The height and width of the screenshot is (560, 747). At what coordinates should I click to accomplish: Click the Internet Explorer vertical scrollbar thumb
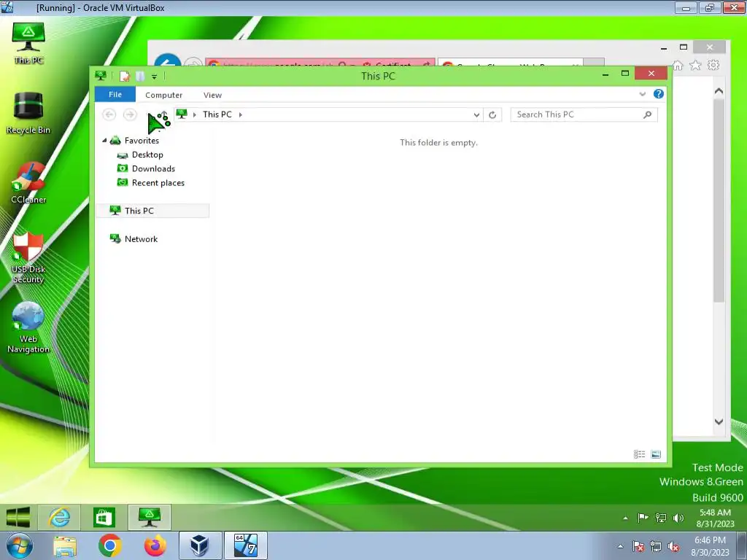(719, 200)
